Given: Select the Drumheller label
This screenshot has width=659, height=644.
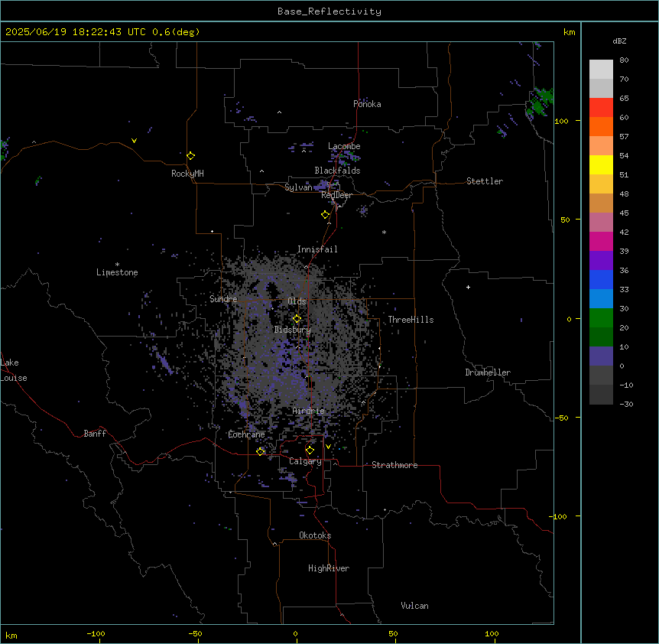Looking at the screenshot, I should [x=488, y=372].
